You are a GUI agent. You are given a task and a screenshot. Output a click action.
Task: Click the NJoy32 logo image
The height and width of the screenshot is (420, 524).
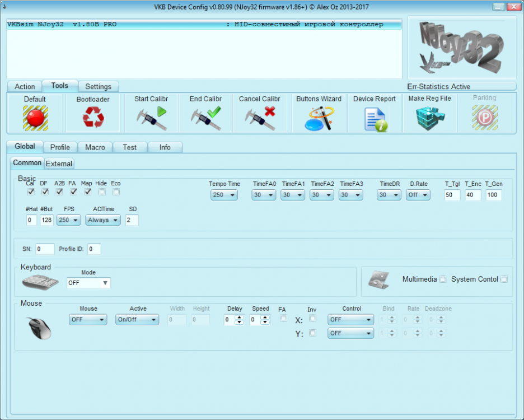[462, 48]
